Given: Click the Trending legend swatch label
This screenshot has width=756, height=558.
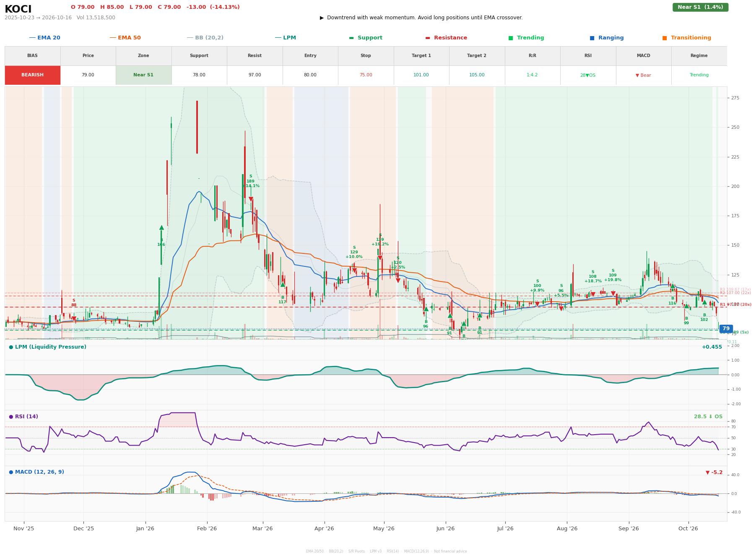Looking at the screenshot, I should (x=526, y=38).
